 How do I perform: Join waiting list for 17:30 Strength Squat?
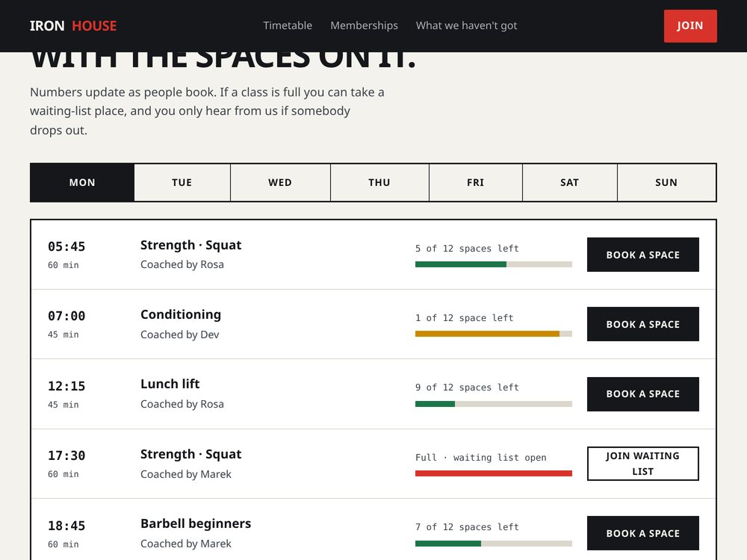642,464
